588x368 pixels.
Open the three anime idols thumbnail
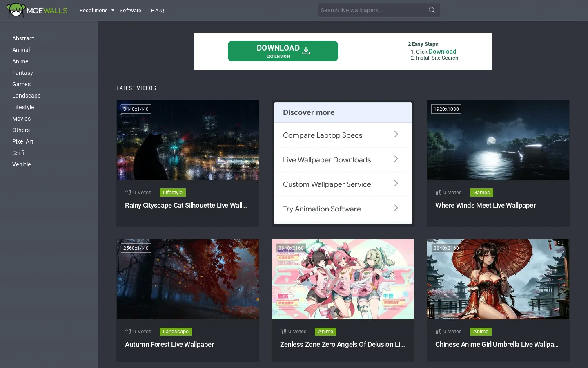click(x=343, y=279)
